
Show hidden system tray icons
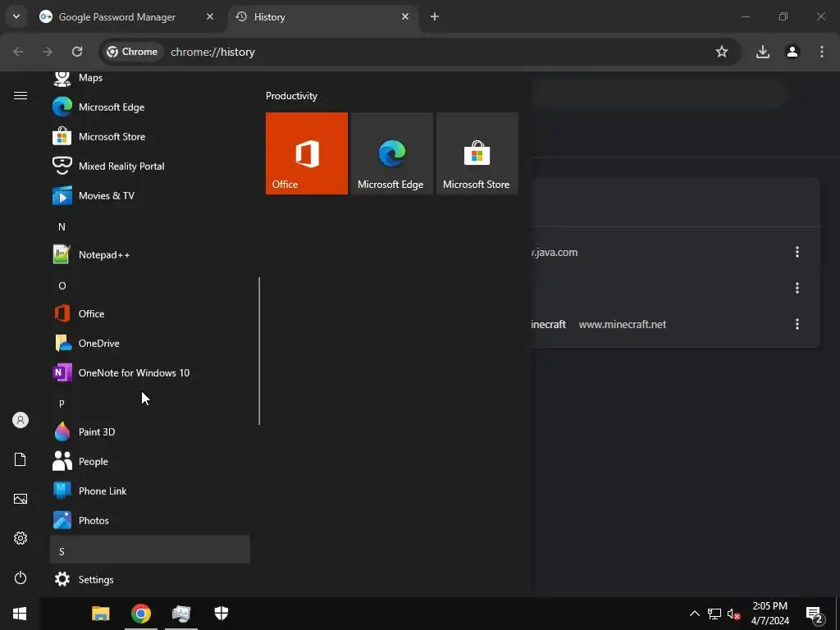point(694,614)
